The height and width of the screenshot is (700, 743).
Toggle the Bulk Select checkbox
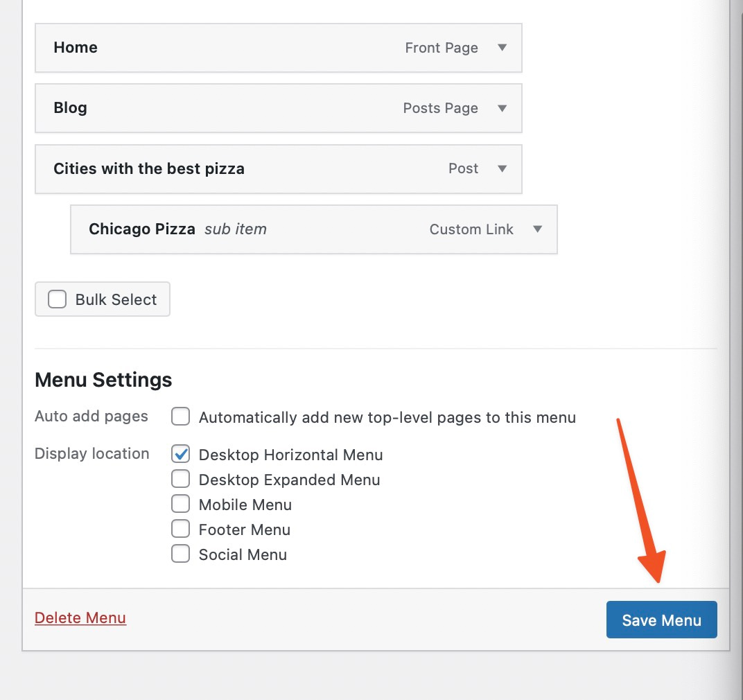[57, 299]
